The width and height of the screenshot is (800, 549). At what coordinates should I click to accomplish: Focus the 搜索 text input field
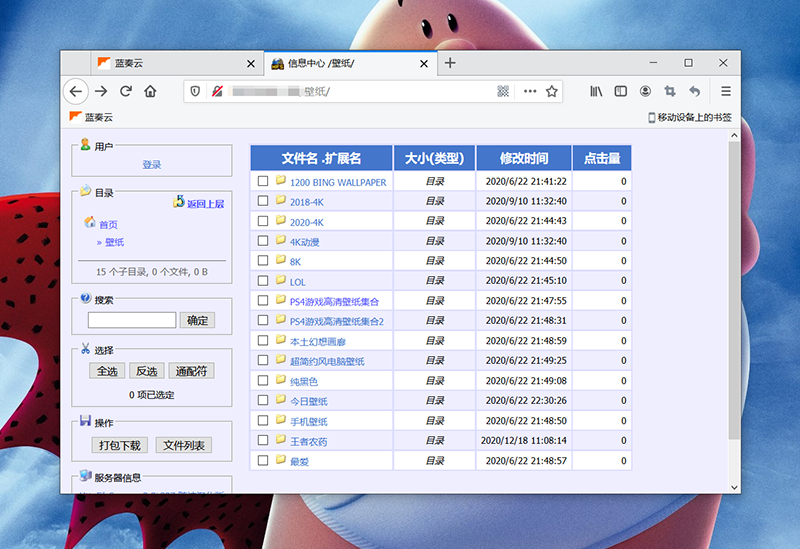132,320
